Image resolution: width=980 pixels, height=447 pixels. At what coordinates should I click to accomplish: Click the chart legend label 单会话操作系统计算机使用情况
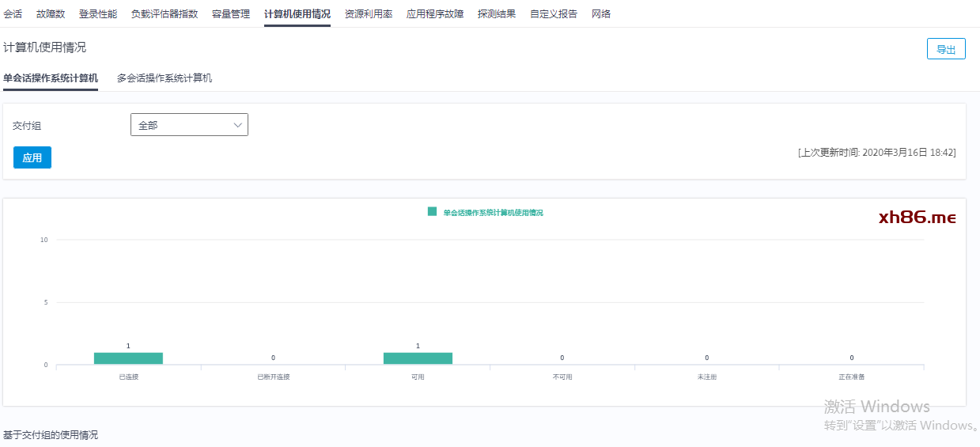coord(493,213)
